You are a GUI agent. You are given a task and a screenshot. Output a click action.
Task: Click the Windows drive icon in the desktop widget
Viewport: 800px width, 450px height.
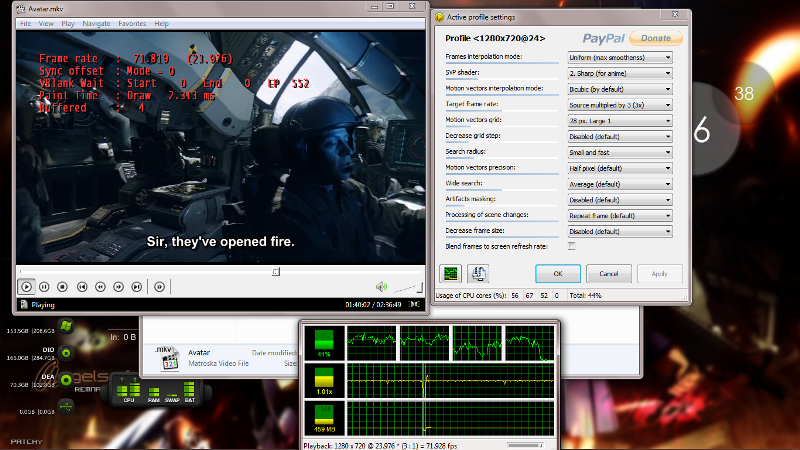tap(66, 326)
